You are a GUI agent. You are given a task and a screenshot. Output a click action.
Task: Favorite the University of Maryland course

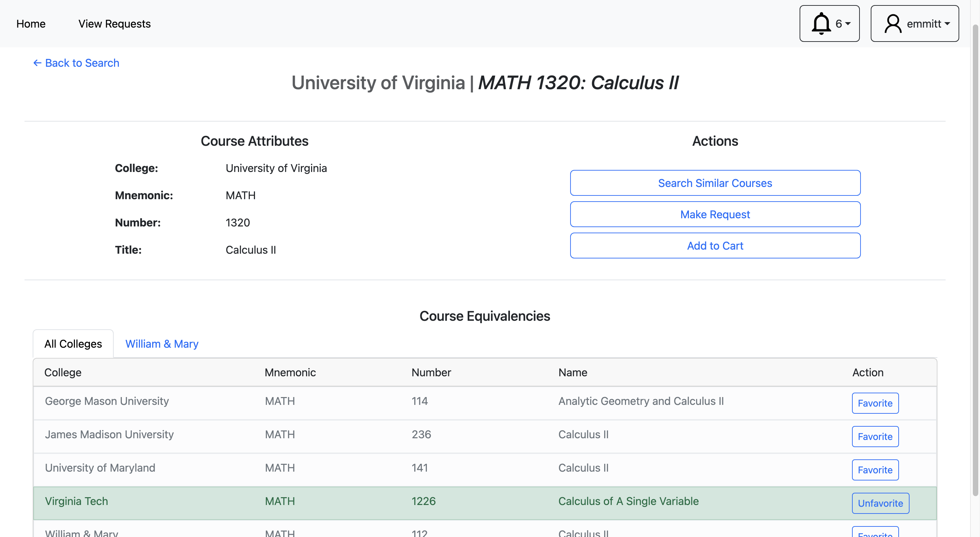tap(875, 470)
